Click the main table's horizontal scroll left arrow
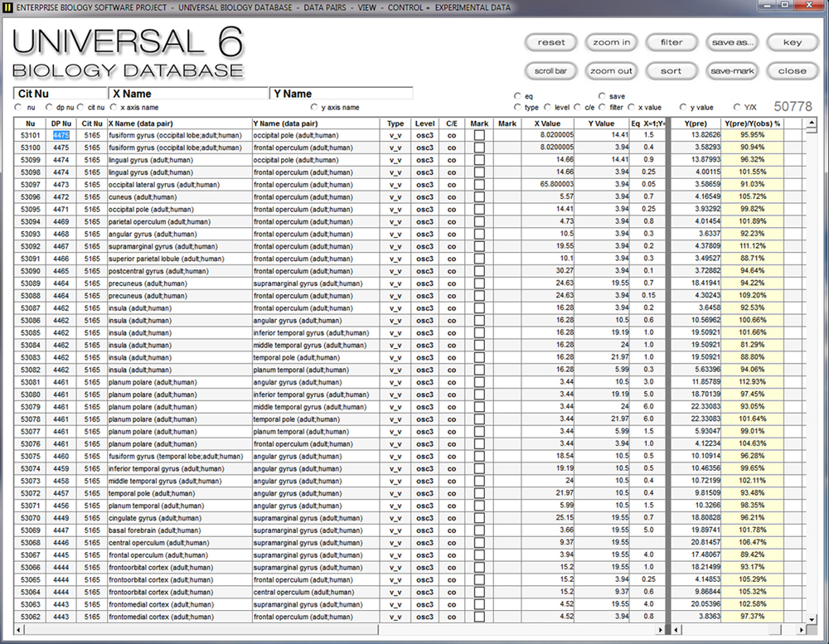The width and height of the screenshot is (829, 644). 19,630
